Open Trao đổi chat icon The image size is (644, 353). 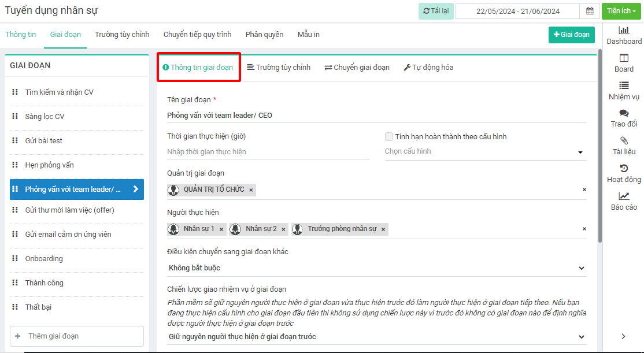tap(624, 113)
